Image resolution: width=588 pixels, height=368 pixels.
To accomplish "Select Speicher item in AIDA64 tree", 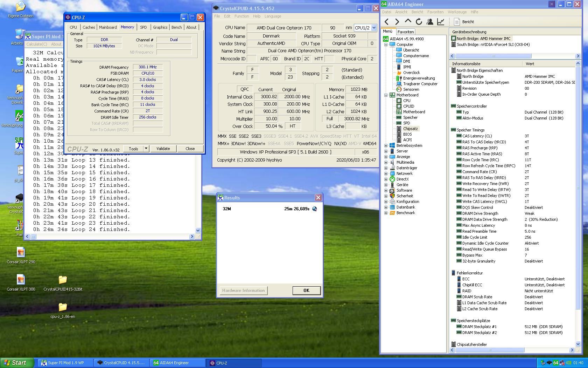I will coord(410,117).
